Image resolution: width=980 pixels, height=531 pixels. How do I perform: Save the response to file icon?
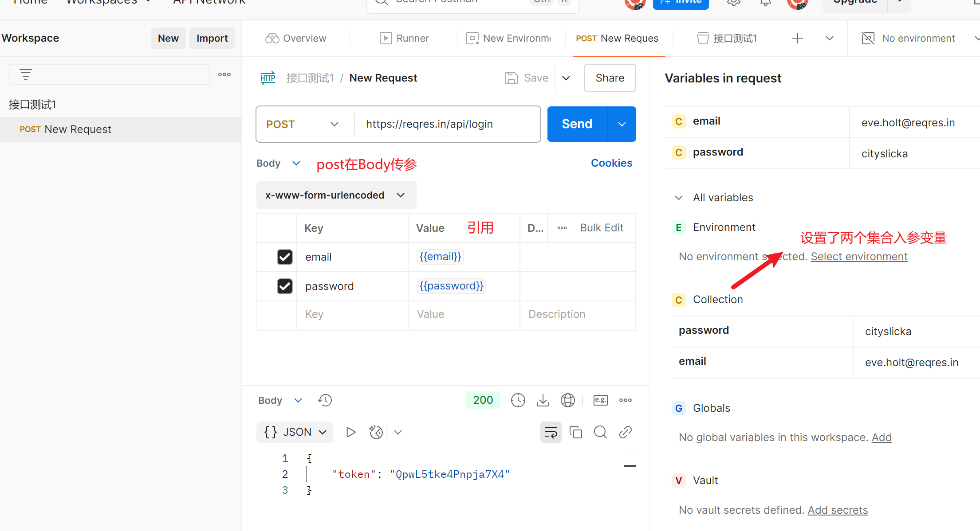(x=543, y=400)
